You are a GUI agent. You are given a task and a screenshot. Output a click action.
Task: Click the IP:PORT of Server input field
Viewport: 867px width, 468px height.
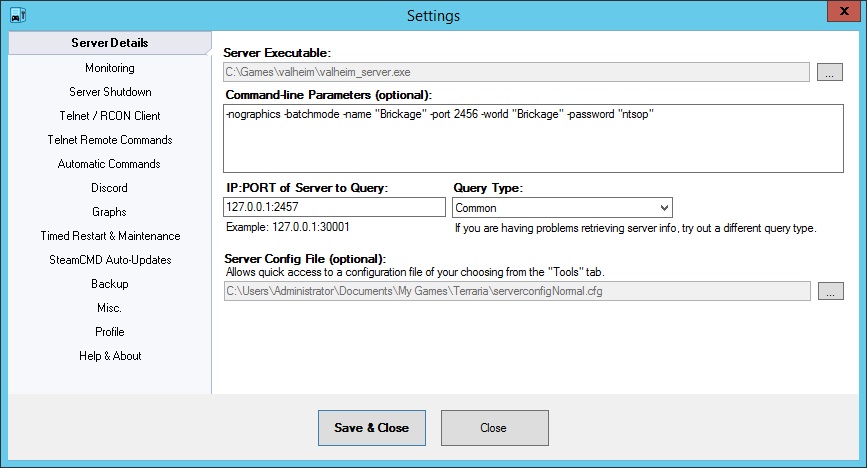coord(334,208)
